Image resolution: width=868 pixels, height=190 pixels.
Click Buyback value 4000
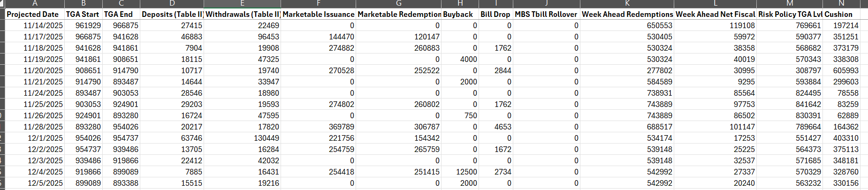coord(460,59)
